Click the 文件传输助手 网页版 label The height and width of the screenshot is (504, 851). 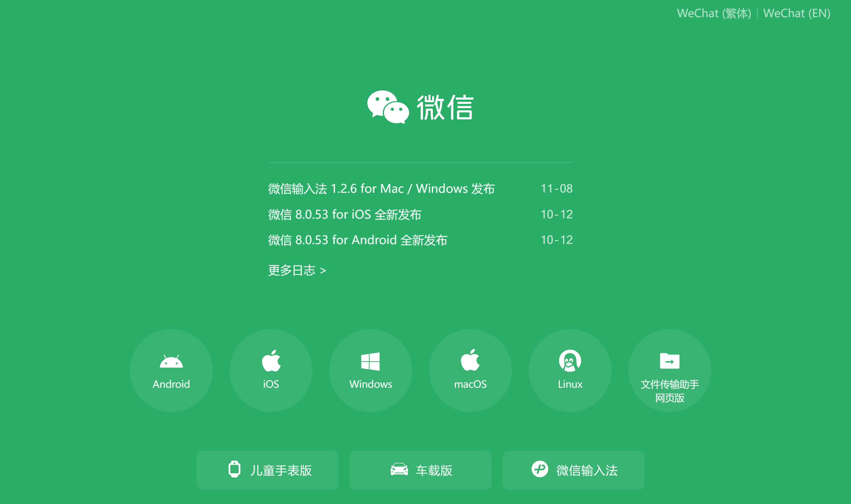[669, 391]
